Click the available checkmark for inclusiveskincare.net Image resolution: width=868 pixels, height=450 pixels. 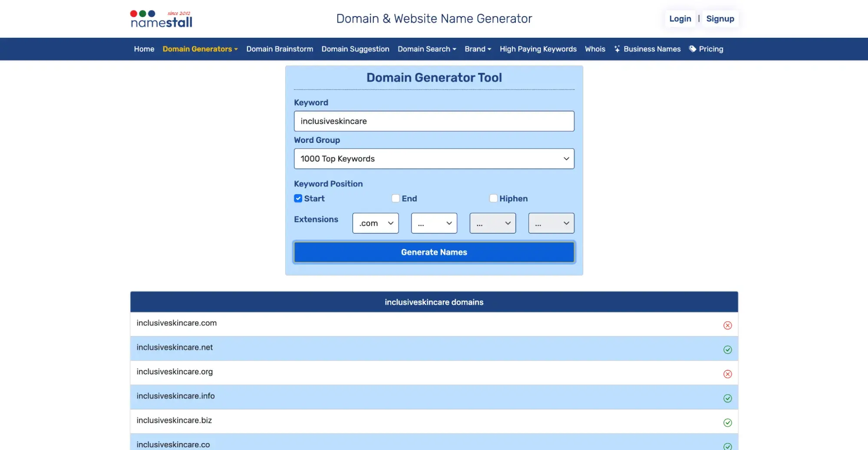[727, 350]
